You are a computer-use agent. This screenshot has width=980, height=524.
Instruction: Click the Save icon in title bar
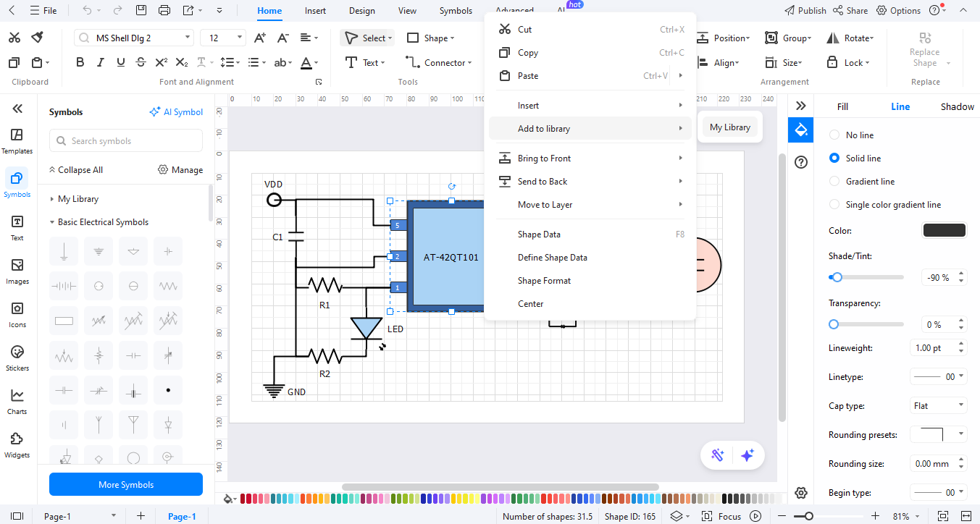click(141, 10)
